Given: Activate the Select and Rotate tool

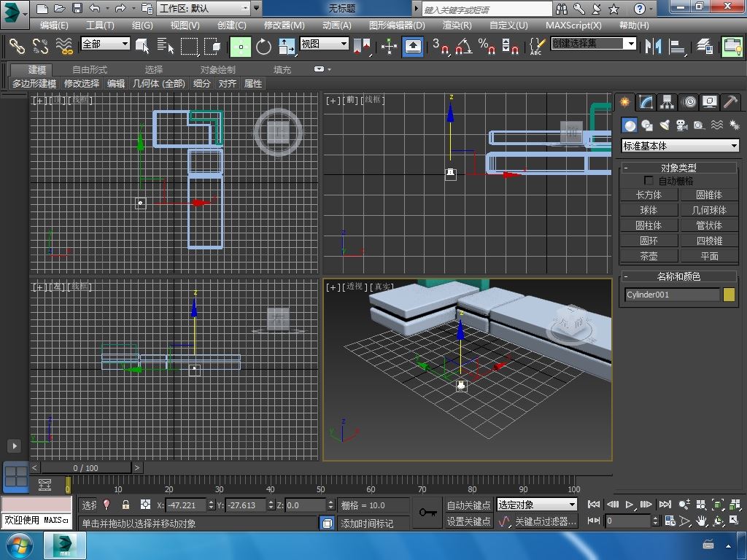Looking at the screenshot, I should (263, 47).
